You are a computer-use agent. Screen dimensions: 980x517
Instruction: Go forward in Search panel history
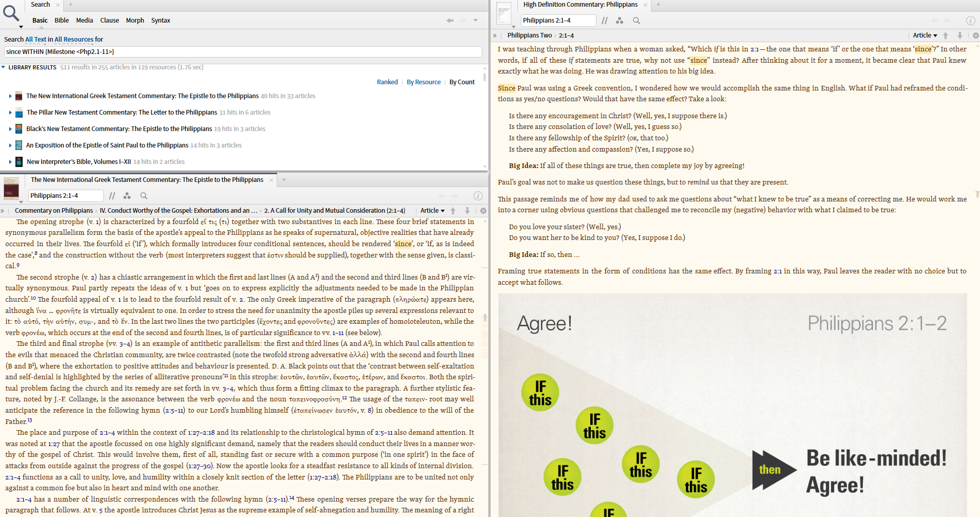pos(463,21)
